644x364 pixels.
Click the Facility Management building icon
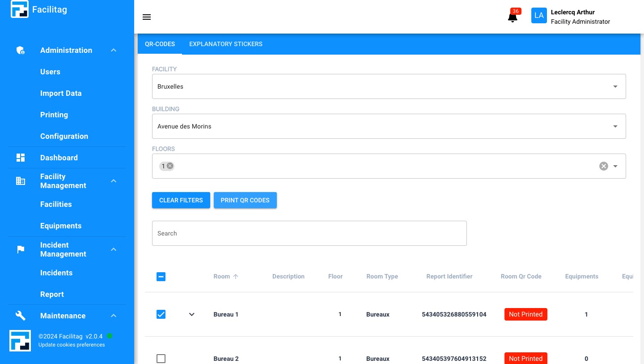pos(21,181)
